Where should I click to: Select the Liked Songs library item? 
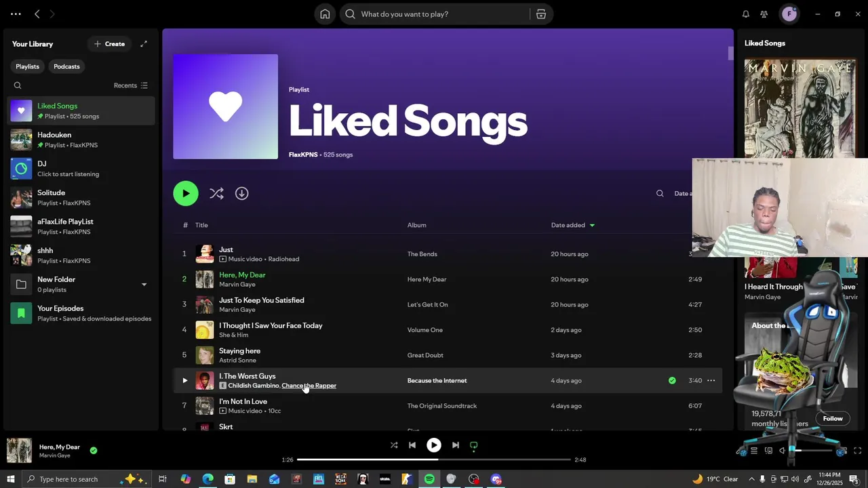[81, 110]
